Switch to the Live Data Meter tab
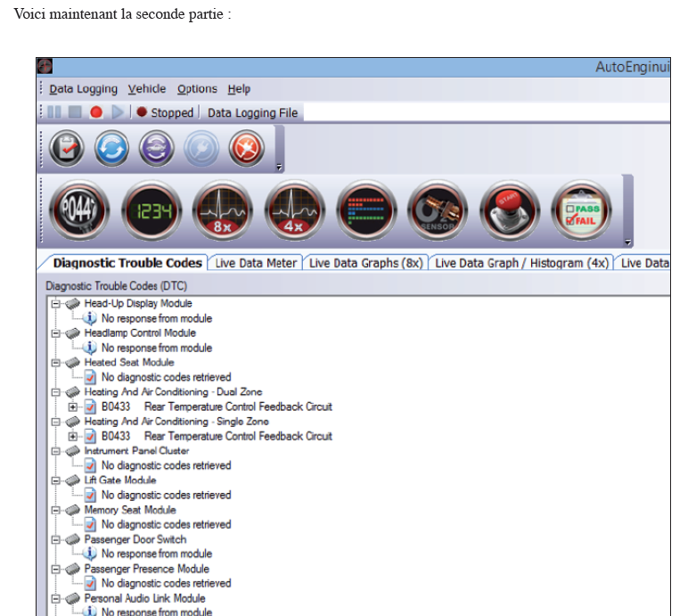 coord(255,263)
